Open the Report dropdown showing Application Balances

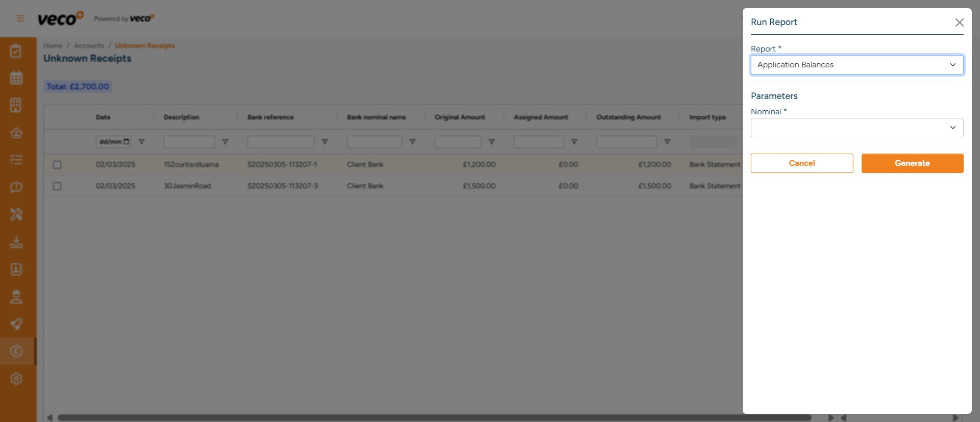[857, 65]
